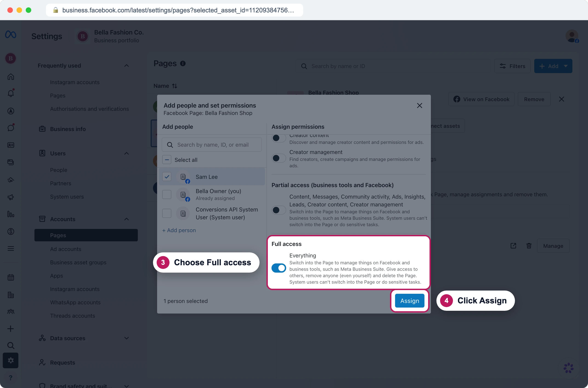Screen dimensions: 588x388
Task: Check the Bella Owner (you) checkbox
Action: pyautogui.click(x=167, y=194)
